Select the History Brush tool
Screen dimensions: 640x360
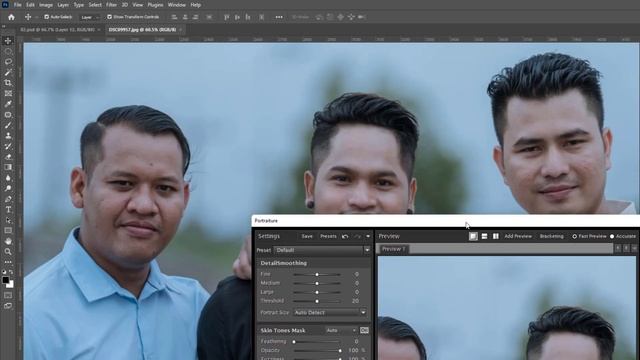8,146
